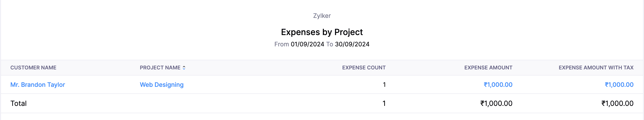Viewport: 644px width, 120px height.
Task: Click the sort arrows beside Project Name
Action: (184, 68)
